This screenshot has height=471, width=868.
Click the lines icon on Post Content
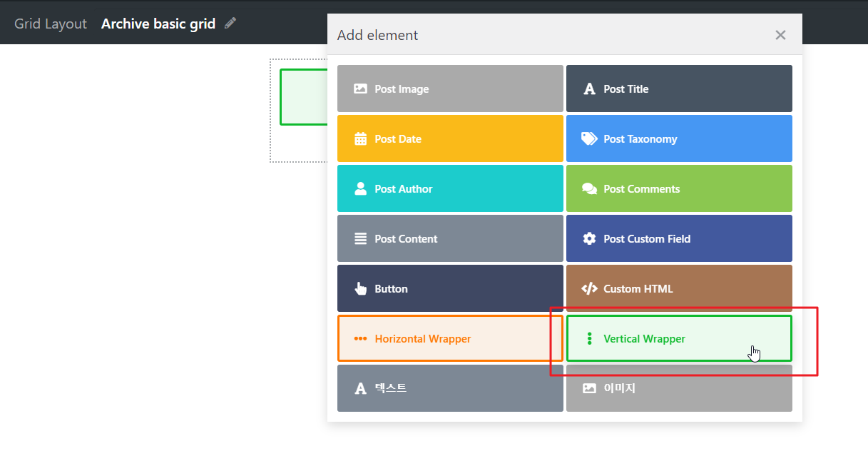coord(360,238)
